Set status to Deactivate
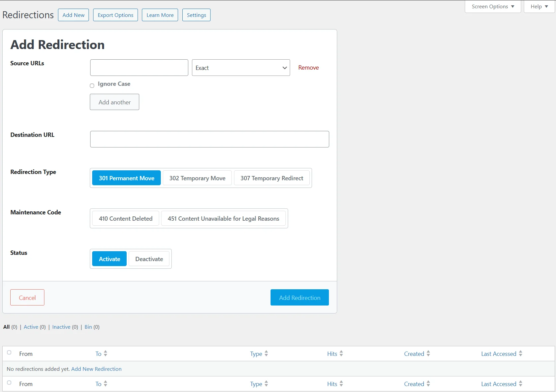This screenshot has width=556, height=392. 149,259
